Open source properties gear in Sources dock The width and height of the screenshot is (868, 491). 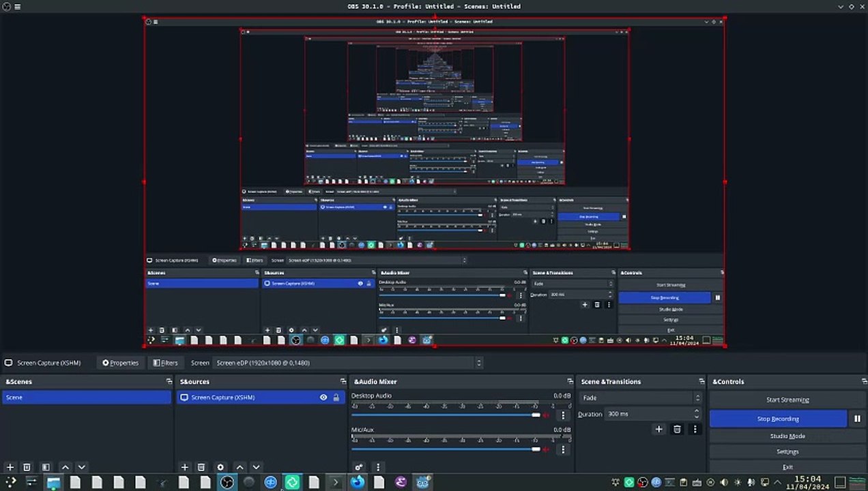(x=220, y=467)
